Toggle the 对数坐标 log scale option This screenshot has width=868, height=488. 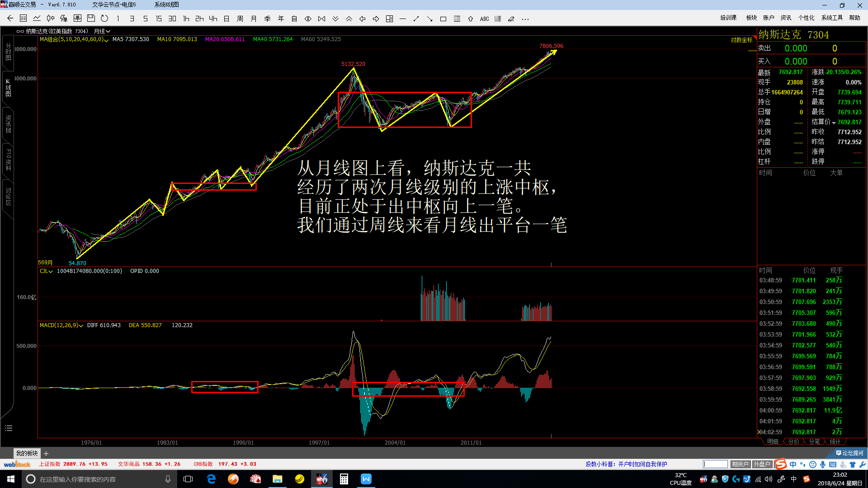(741, 40)
